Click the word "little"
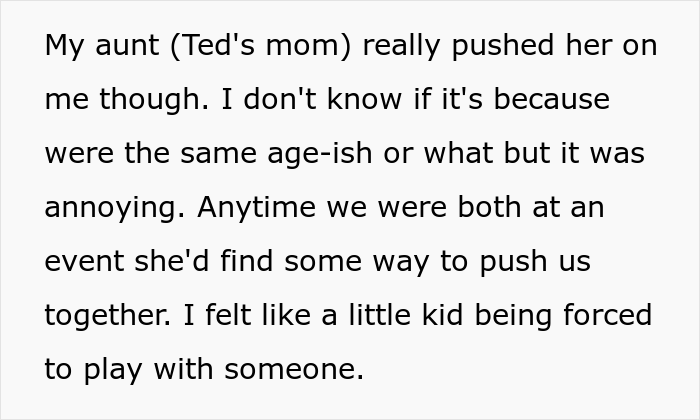 (x=379, y=316)
